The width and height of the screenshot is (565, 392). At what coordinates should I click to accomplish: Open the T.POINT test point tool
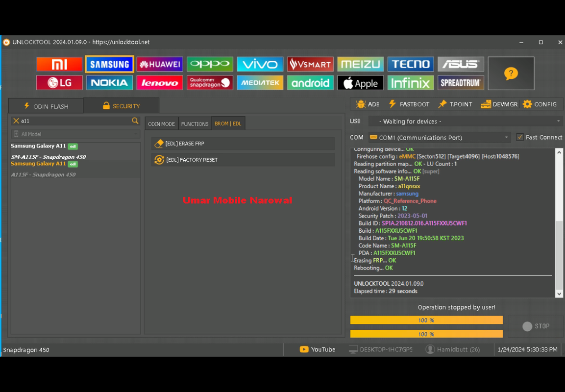[x=455, y=104]
